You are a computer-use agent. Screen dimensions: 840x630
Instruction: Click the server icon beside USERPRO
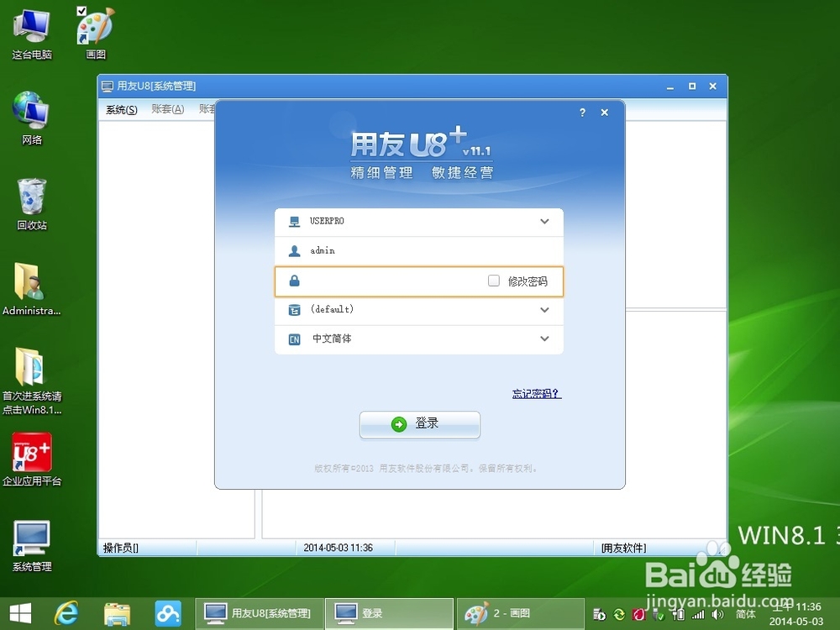294,221
